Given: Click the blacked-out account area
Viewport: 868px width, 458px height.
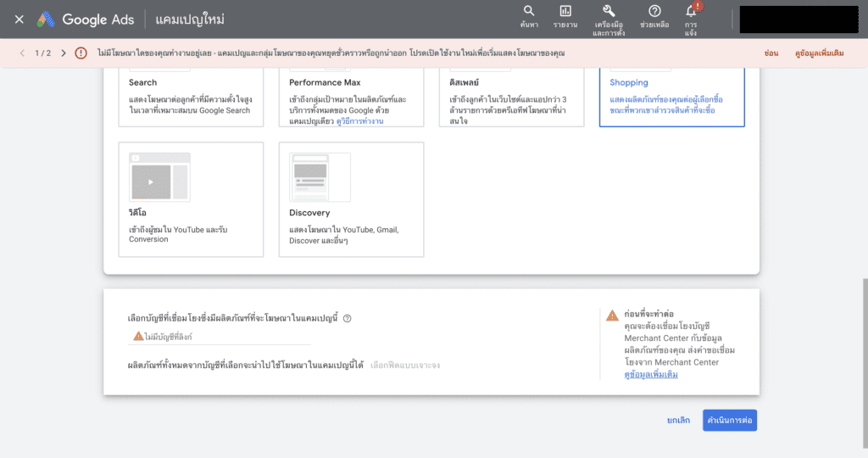Looking at the screenshot, I should coord(798,20).
